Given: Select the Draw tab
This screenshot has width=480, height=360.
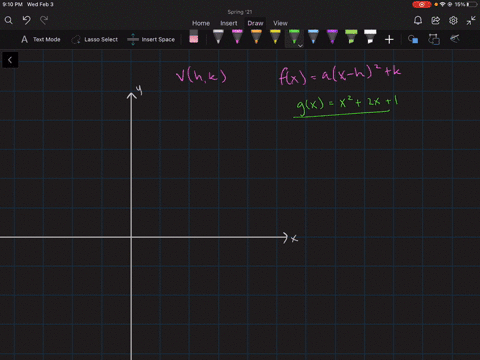Looking at the screenshot, I should pyautogui.click(x=255, y=23).
